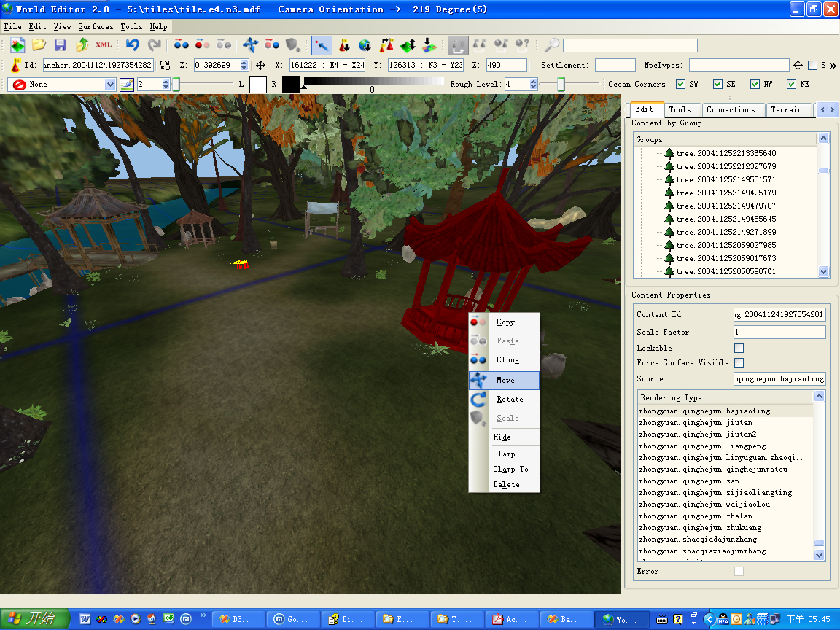
Task: Open the Surfaces menu
Action: click(x=96, y=26)
